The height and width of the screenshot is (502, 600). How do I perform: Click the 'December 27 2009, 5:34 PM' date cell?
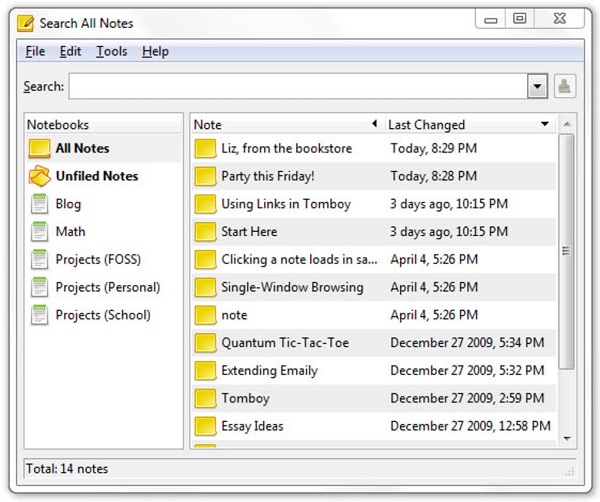click(x=467, y=343)
